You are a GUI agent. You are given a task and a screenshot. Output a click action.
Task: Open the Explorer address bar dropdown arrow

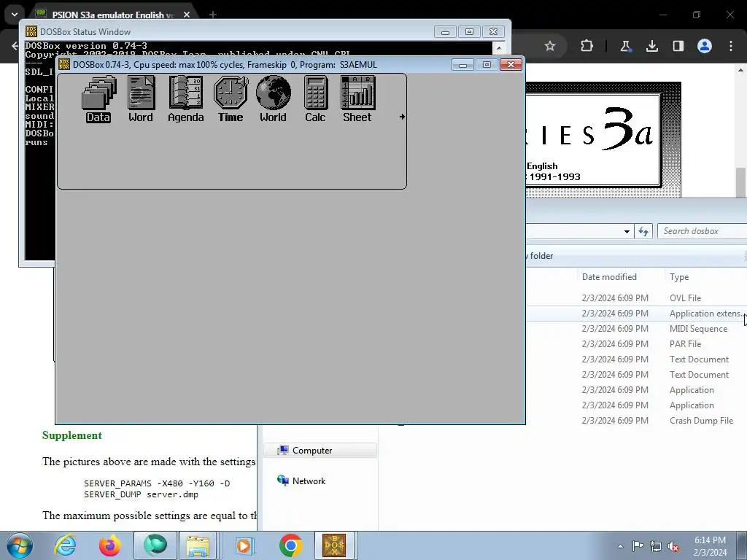pos(627,231)
